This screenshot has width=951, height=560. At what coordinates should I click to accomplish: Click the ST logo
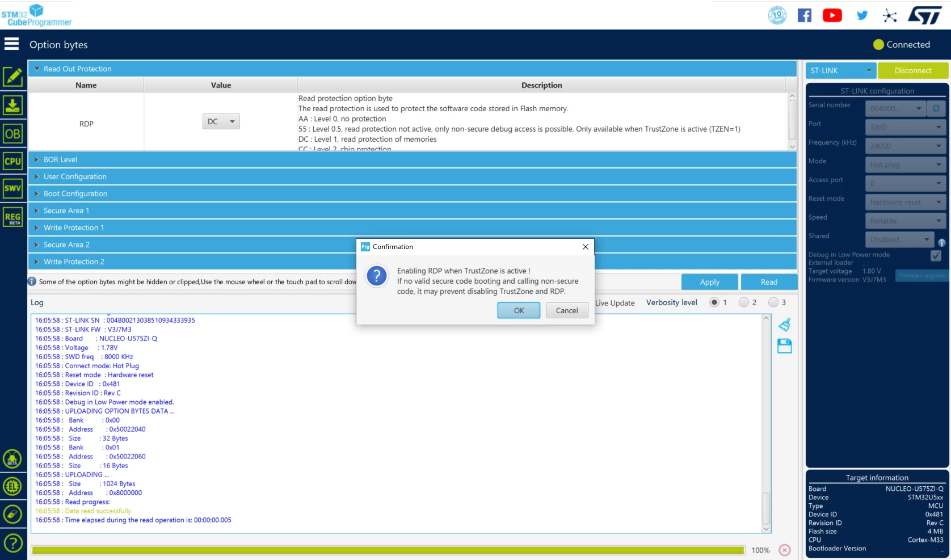tap(925, 15)
